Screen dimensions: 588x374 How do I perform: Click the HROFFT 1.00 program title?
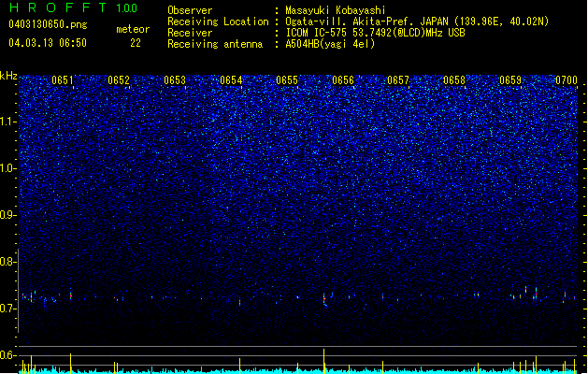tap(73, 7)
